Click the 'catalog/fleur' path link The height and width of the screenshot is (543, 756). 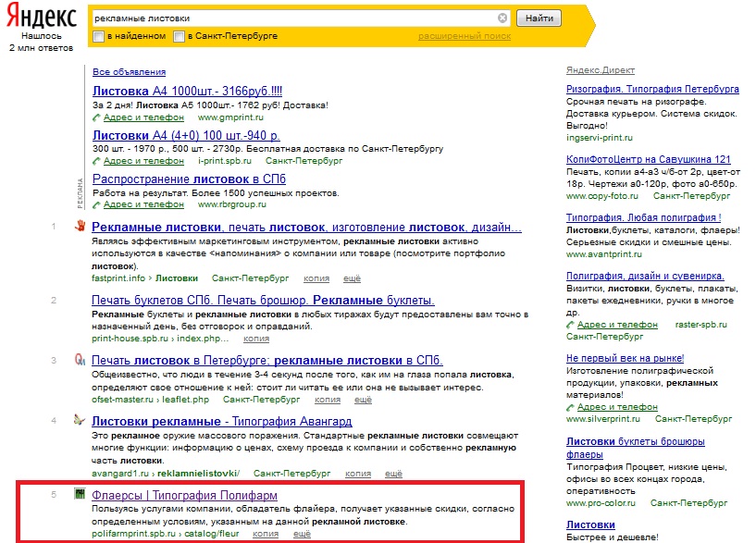212,534
